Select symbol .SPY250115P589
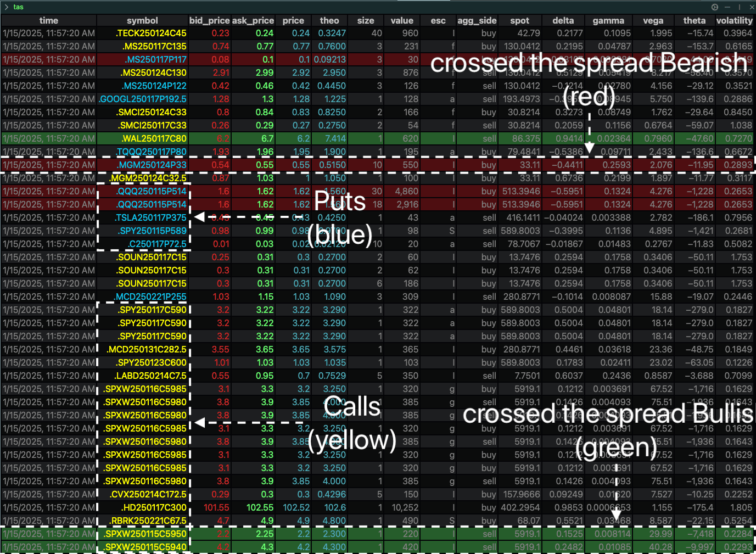 tap(152, 231)
